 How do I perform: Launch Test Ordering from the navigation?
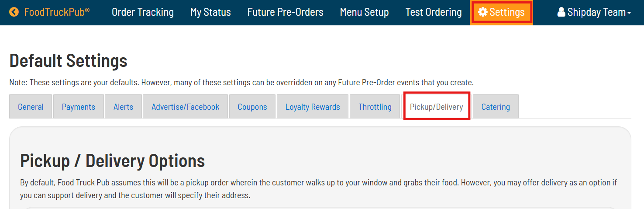click(x=434, y=12)
